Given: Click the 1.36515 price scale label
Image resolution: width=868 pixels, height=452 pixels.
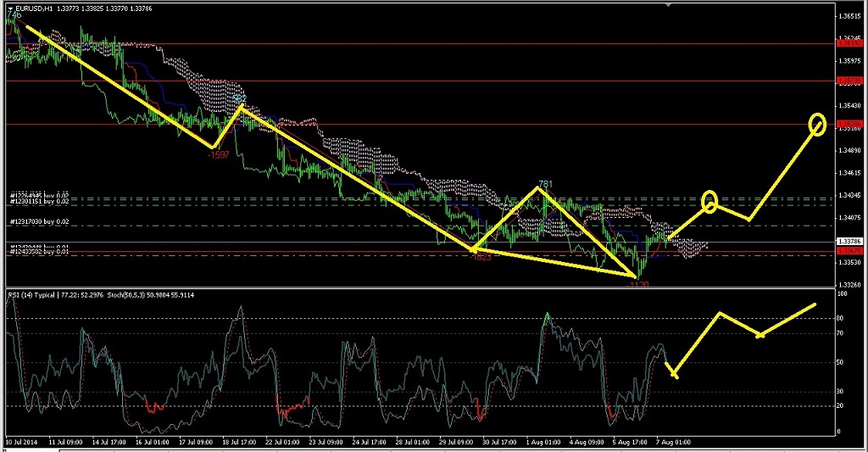Looking at the screenshot, I should (x=849, y=17).
